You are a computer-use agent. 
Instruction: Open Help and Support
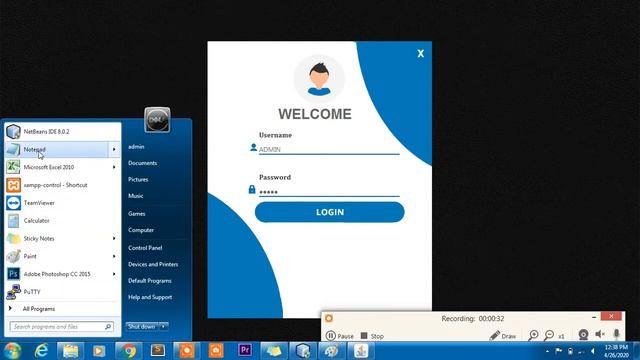(x=150, y=297)
